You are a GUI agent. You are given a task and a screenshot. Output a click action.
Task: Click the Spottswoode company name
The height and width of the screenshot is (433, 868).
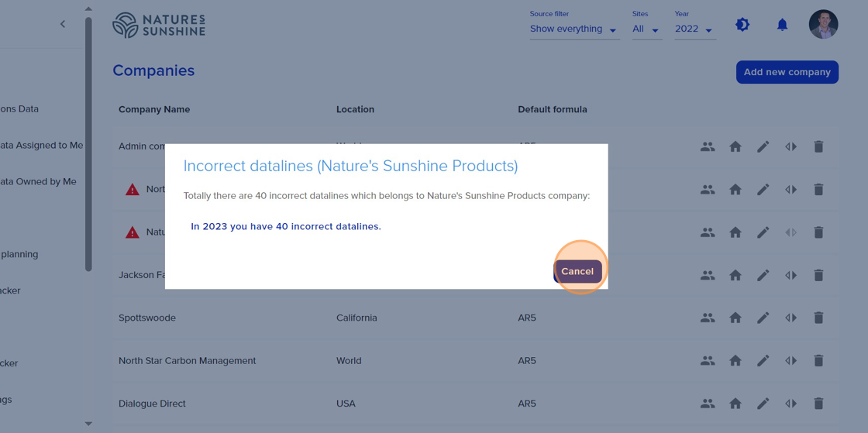point(147,318)
